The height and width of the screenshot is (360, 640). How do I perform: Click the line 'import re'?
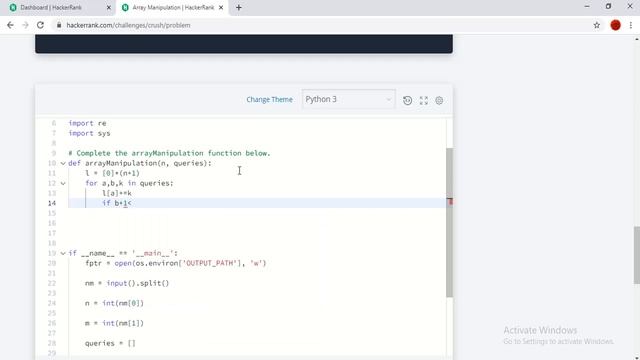tap(87, 123)
